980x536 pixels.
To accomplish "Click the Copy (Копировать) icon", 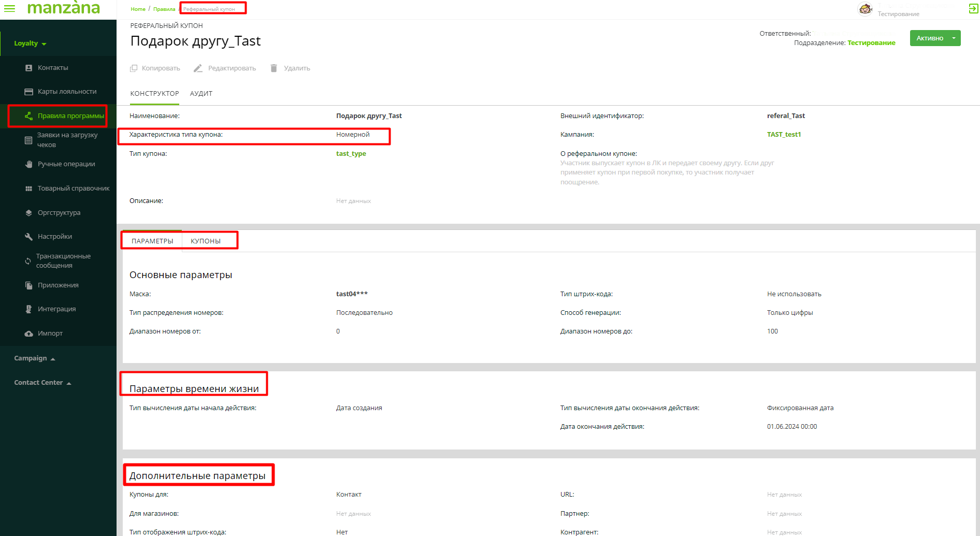I will [134, 68].
